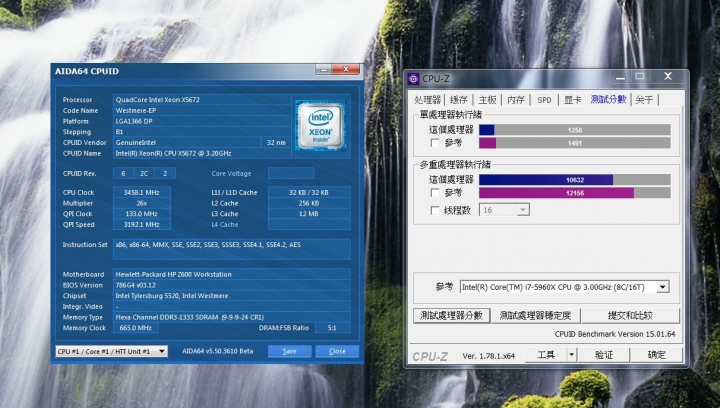Enable single-thread 參考 reference checkbox

pyautogui.click(x=435, y=143)
